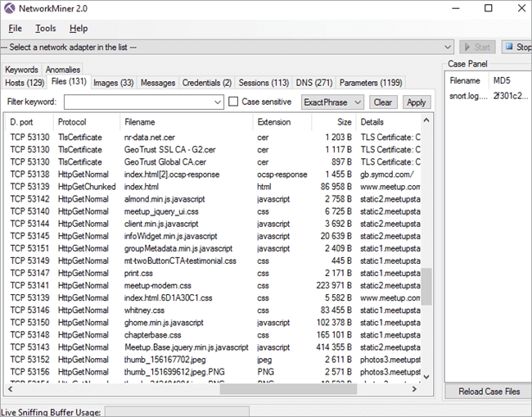Click the Start capture button

coord(477,48)
